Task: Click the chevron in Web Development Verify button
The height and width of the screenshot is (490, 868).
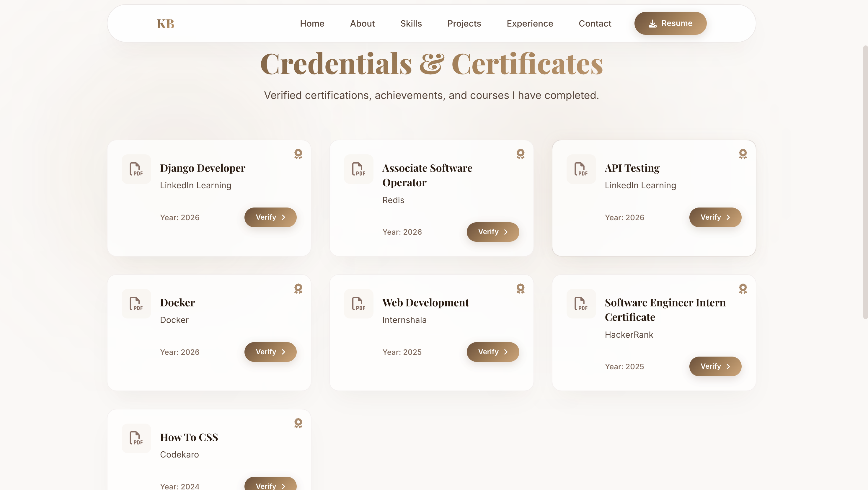Action: [506, 352]
